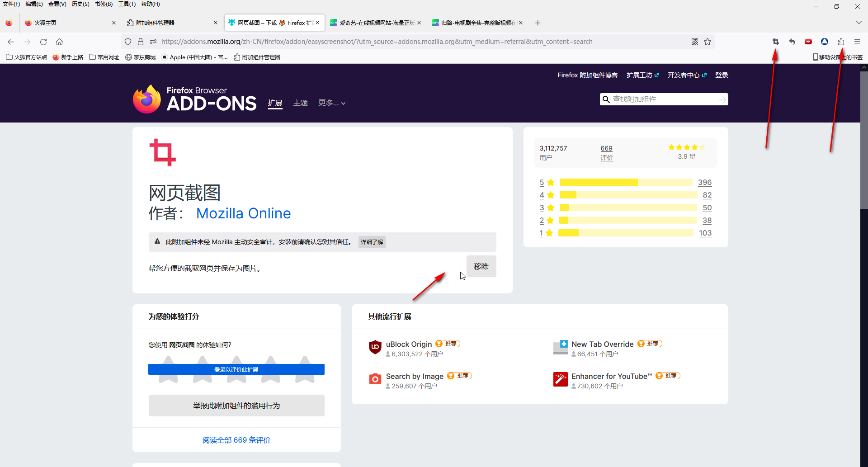Viewport: 868px width, 467px height.
Task: Open the list all tabs dropdown arrow
Action: (x=859, y=23)
